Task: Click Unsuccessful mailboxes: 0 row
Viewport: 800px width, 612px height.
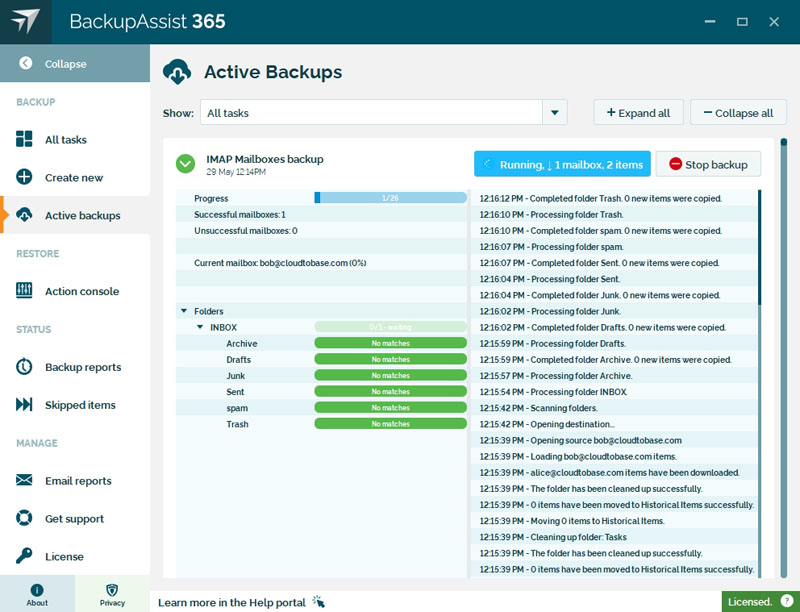Action: pos(321,231)
